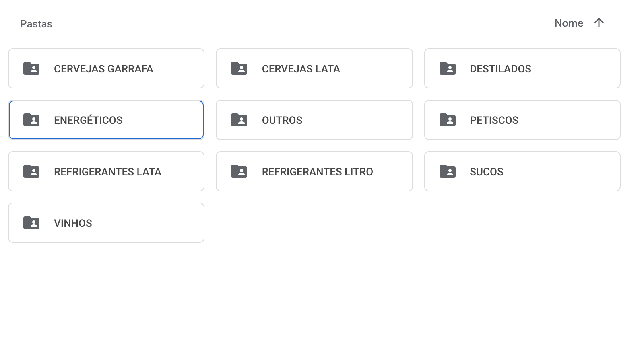The width and height of the screenshot is (644, 341).
Task: Select the SUCOS folder label
Action: [486, 172]
